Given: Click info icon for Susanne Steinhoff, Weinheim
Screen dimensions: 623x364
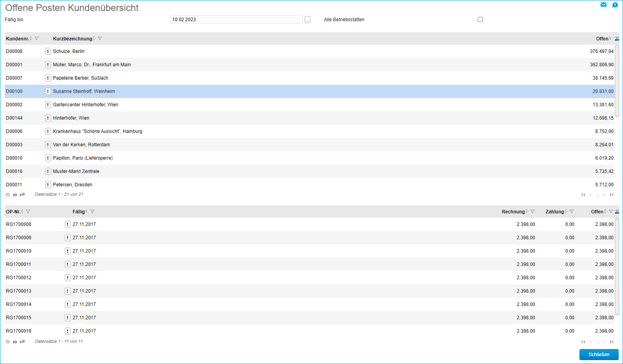Looking at the screenshot, I should click(48, 91).
